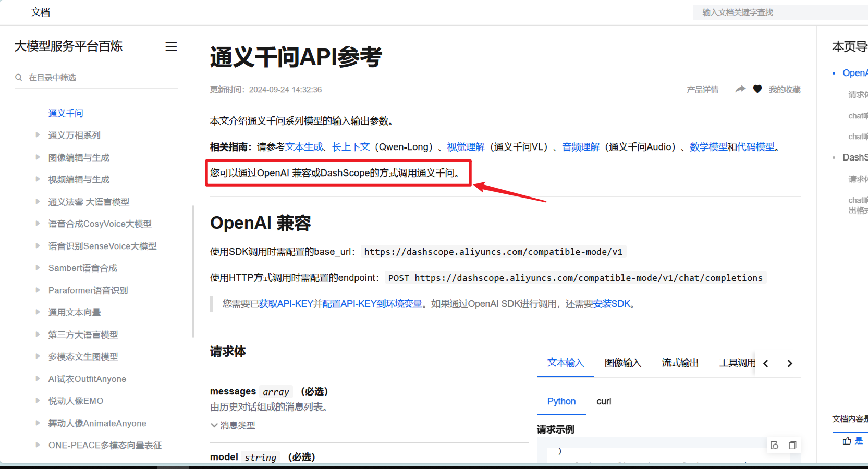Image resolution: width=868 pixels, height=469 pixels.
Task: Expand Paraformer语音识别 arrow
Action: [38, 290]
